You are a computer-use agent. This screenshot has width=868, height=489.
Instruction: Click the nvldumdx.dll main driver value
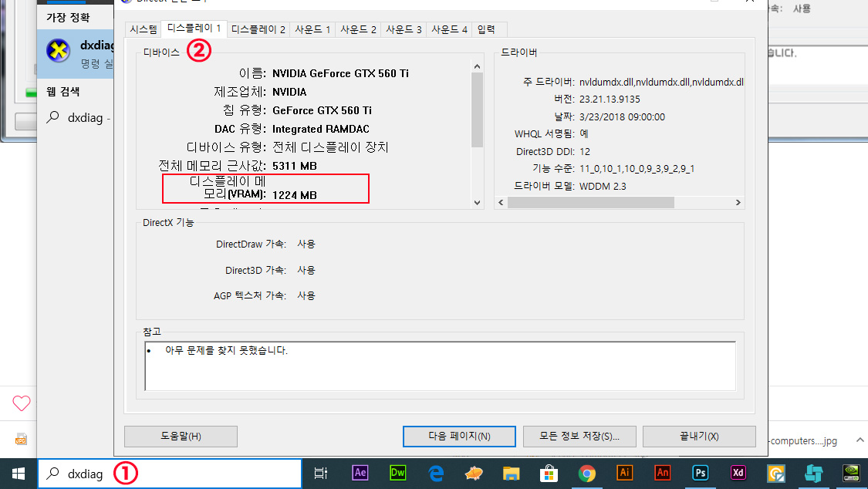[661, 83]
